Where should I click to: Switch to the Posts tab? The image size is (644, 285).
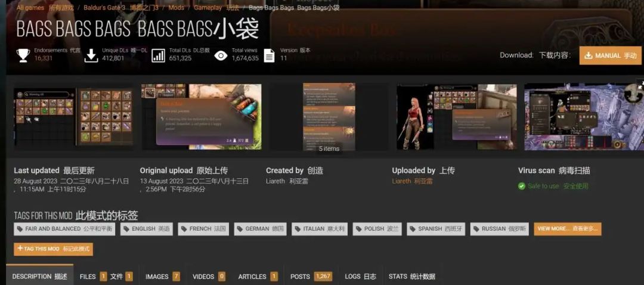point(311,277)
